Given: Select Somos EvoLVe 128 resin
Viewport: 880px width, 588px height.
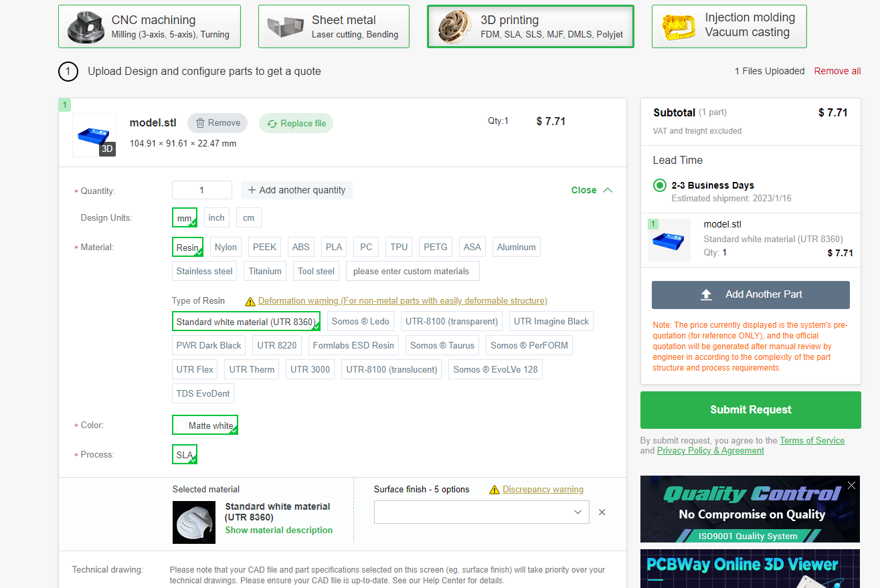Looking at the screenshot, I should click(495, 370).
